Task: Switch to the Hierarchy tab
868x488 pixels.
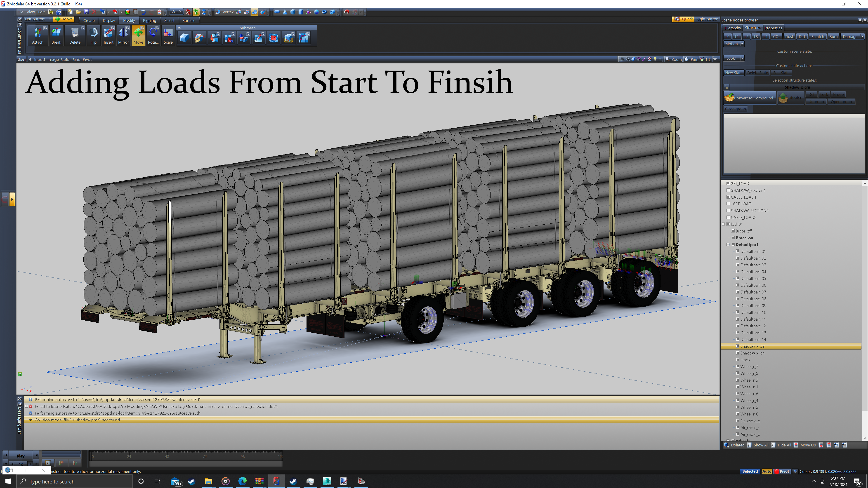Action: click(733, 28)
